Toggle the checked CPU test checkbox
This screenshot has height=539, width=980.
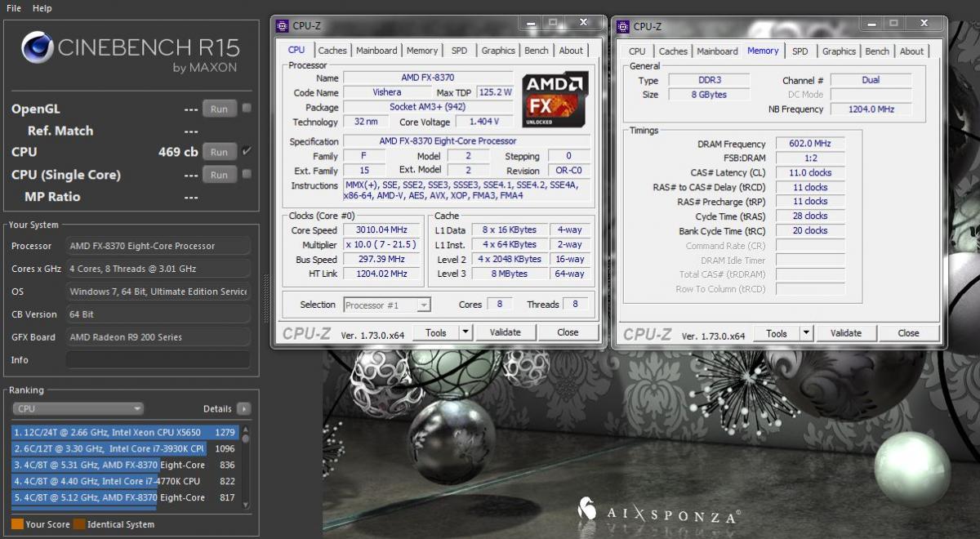coord(247,151)
